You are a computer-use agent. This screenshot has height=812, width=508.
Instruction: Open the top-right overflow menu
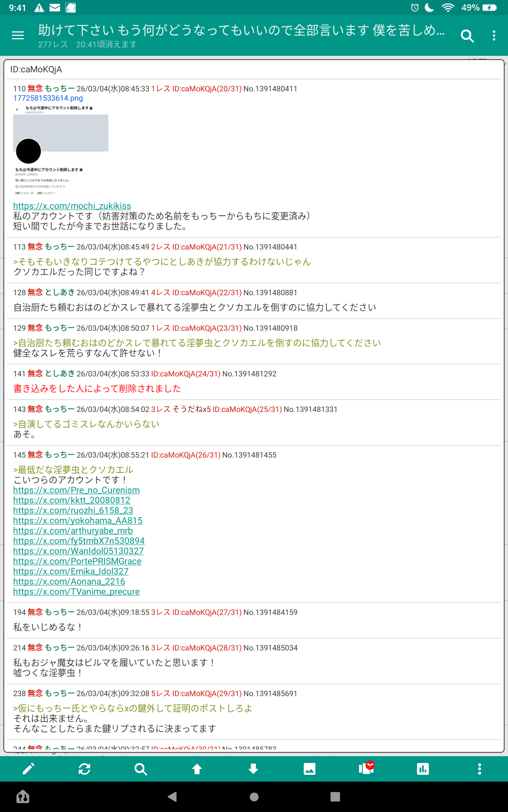coord(494,36)
